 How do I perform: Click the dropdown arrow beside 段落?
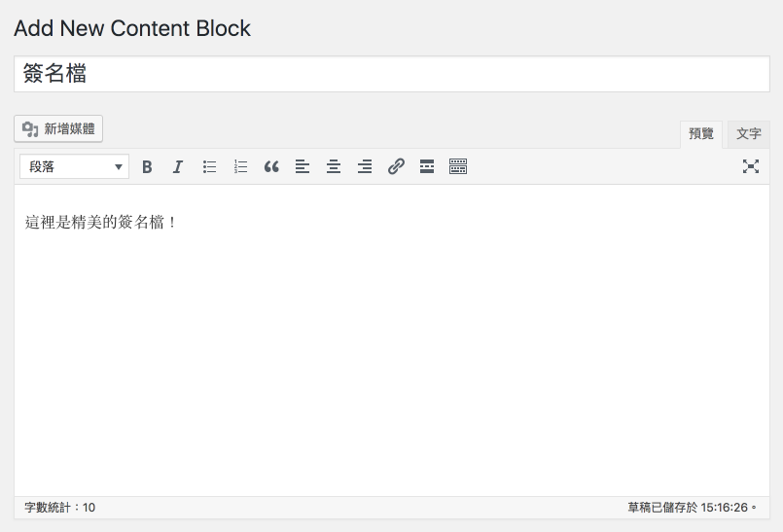point(119,167)
